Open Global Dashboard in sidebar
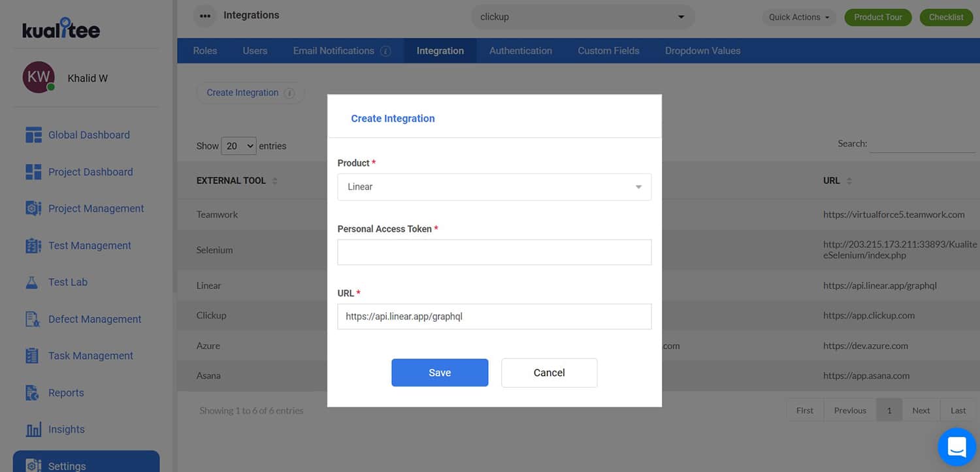The width and height of the screenshot is (980, 472). [x=89, y=135]
